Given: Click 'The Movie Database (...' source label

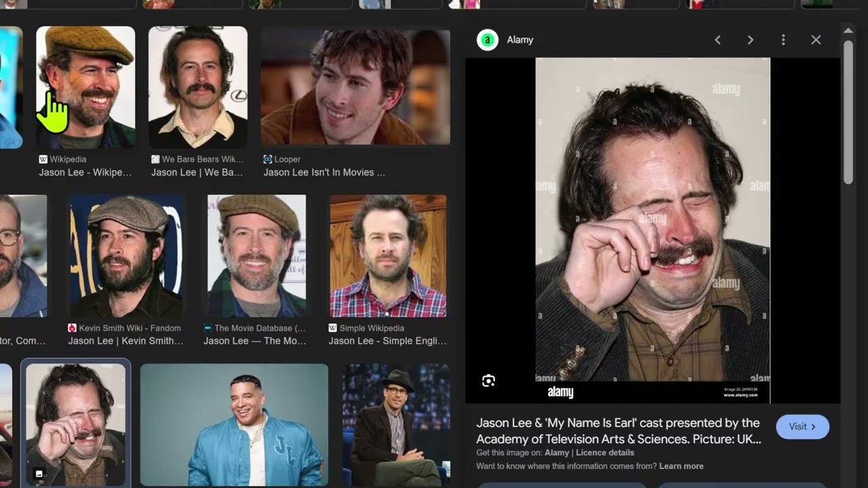Looking at the screenshot, I should coord(260,328).
